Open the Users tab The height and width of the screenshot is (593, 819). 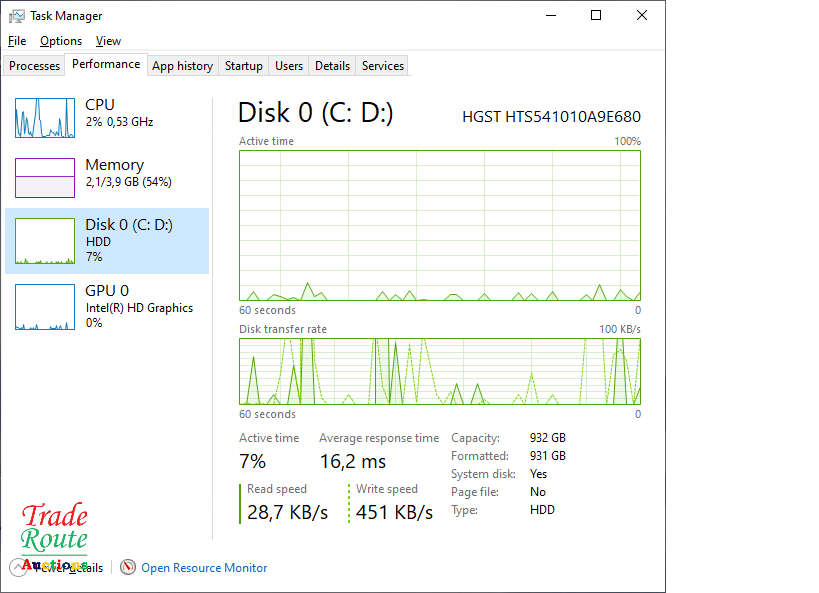click(289, 66)
